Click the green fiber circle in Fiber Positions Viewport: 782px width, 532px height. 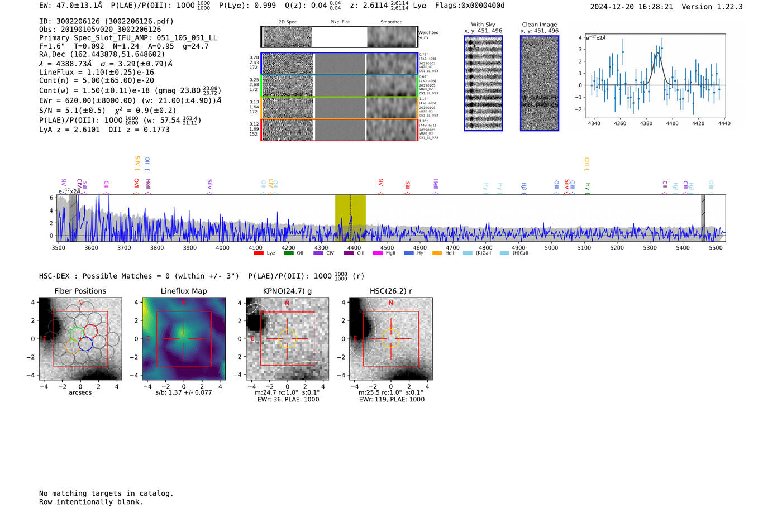(77, 334)
